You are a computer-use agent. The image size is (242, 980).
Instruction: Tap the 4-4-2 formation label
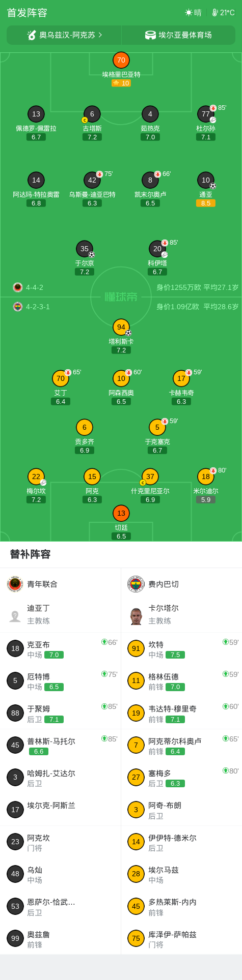click(x=35, y=287)
